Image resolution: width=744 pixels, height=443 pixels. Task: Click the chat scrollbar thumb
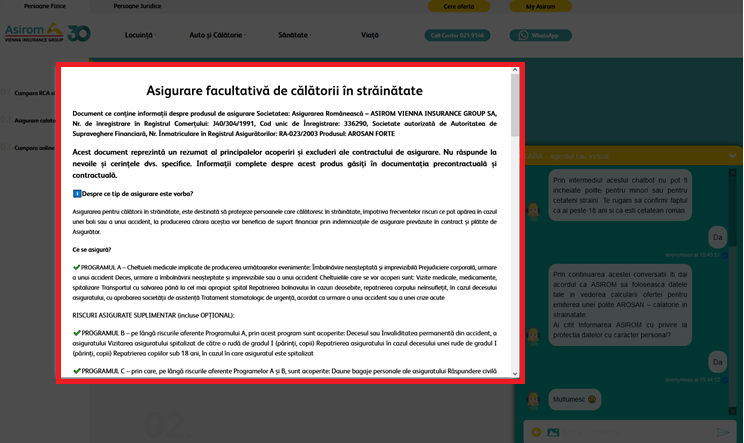[x=732, y=327]
